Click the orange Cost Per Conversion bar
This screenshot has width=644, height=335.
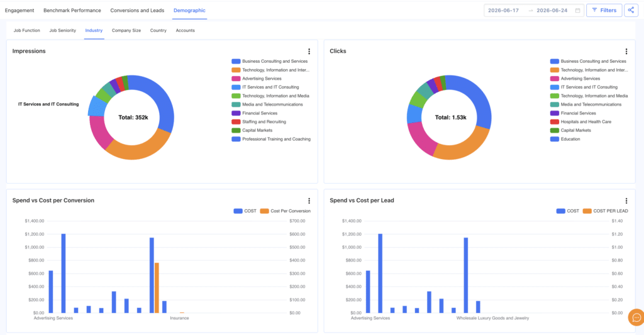point(157,288)
